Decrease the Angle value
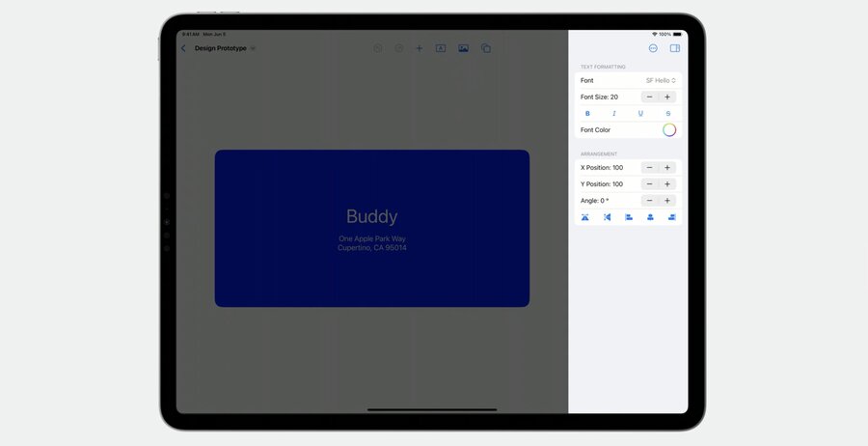 click(x=650, y=201)
